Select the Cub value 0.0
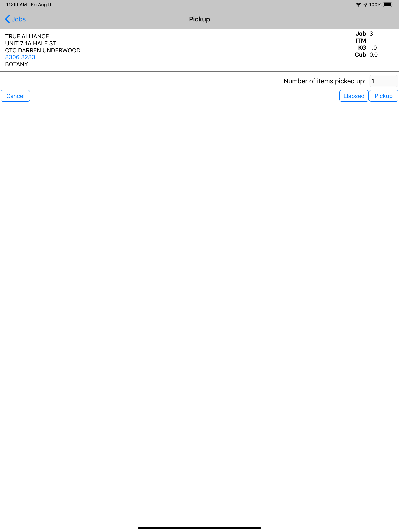The image size is (399, 532). [373, 55]
